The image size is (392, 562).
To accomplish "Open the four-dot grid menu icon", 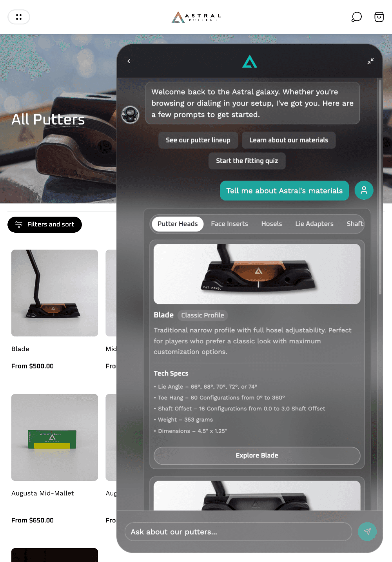I will [19, 17].
